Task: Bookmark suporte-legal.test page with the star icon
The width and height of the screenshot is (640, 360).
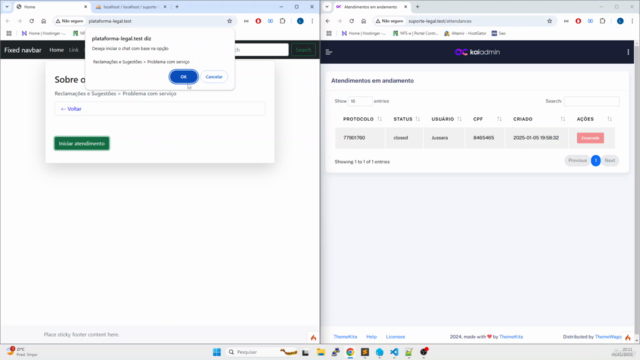Action: (x=549, y=21)
